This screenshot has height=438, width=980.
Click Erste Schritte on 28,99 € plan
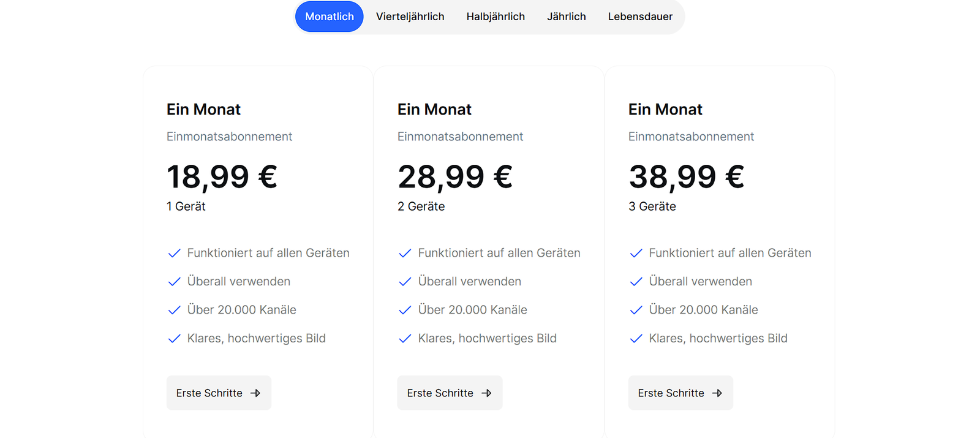[450, 393]
